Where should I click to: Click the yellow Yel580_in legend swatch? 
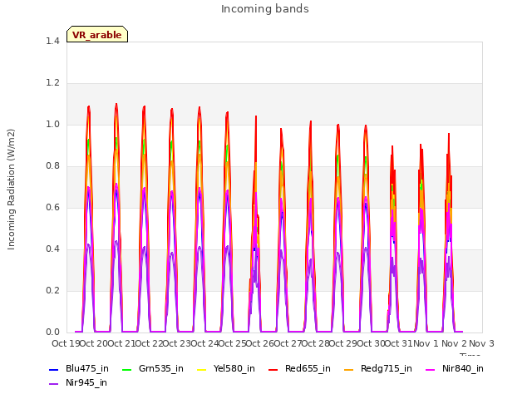point(201,369)
